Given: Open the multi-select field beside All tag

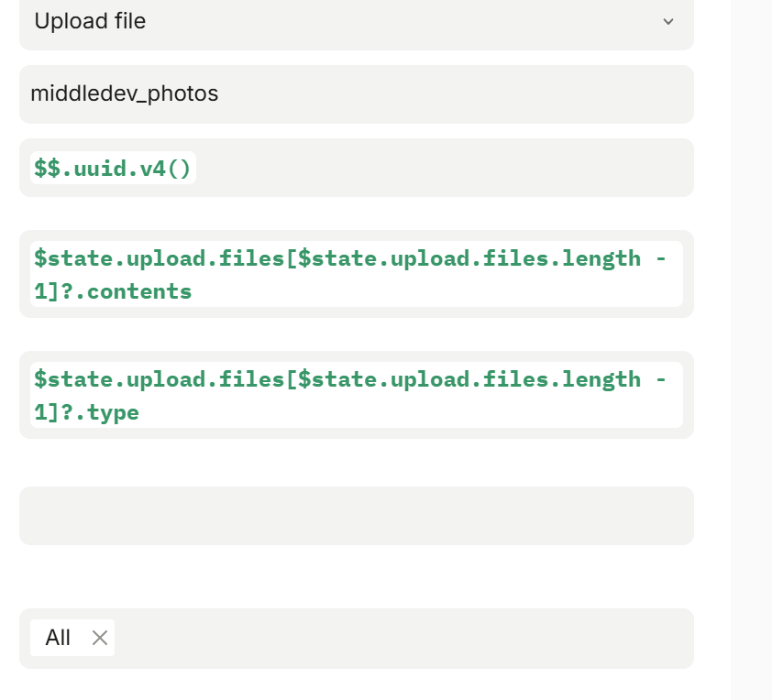Looking at the screenshot, I should click(403, 638).
